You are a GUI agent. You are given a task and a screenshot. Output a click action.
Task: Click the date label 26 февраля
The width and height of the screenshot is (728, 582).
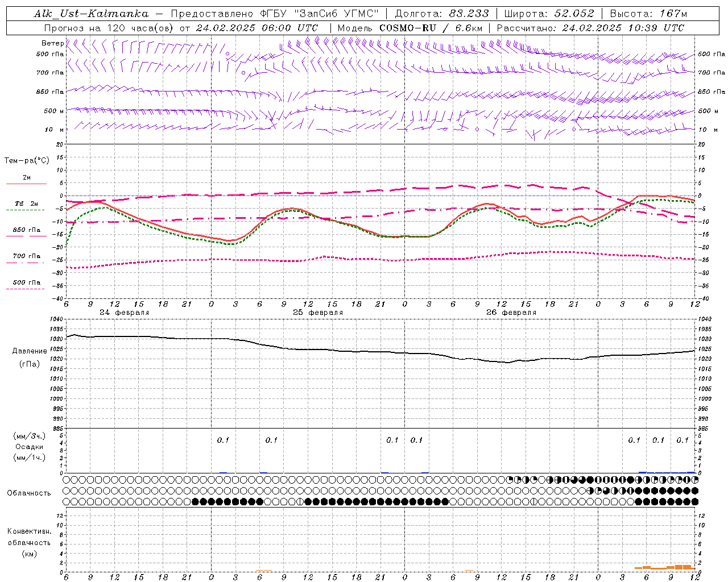point(511,313)
